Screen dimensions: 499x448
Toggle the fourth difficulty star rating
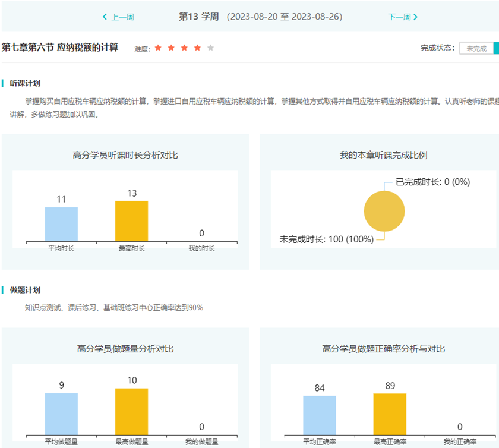pyautogui.click(x=197, y=48)
